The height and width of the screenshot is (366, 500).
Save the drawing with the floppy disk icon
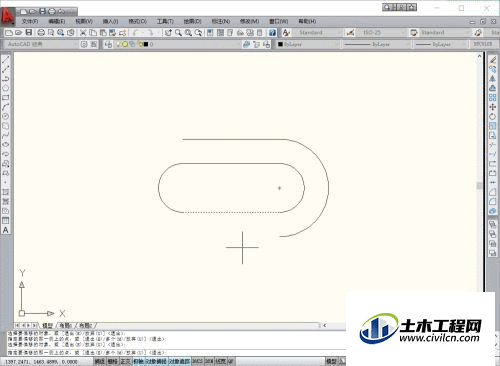tap(29, 32)
